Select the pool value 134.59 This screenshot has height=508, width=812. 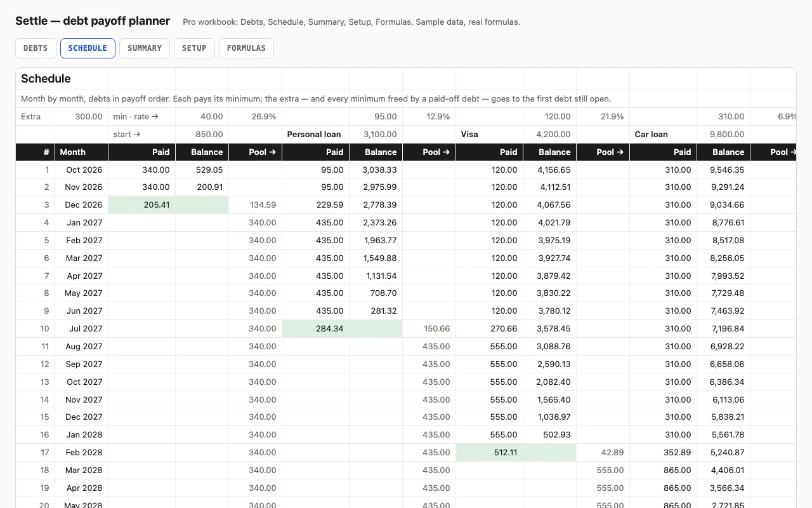tap(256, 205)
